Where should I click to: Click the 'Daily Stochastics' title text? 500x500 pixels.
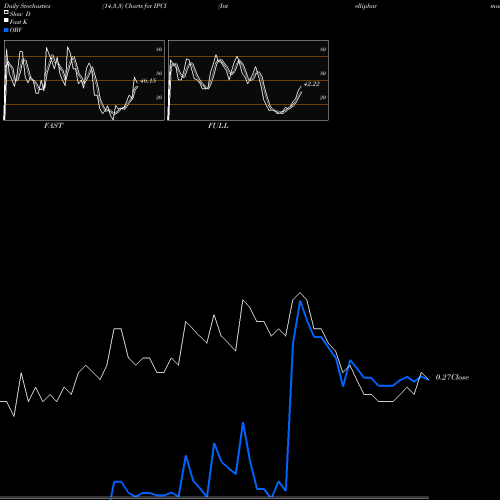(x=27, y=6)
